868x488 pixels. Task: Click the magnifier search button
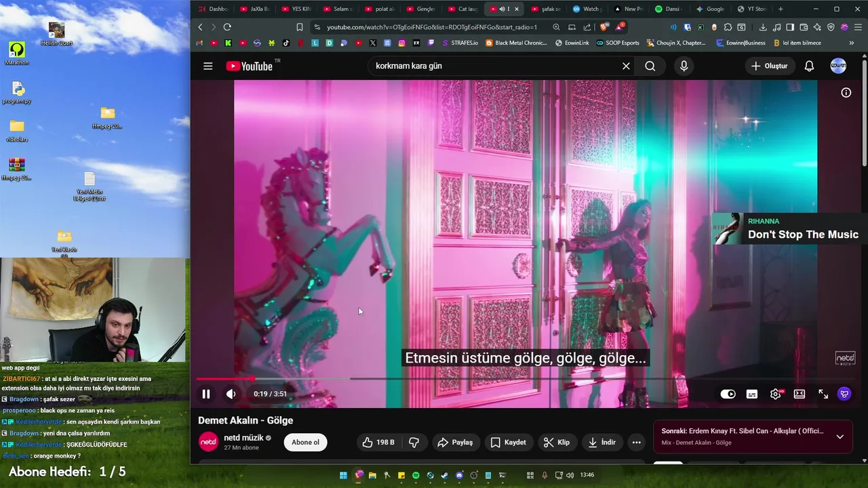tap(650, 66)
